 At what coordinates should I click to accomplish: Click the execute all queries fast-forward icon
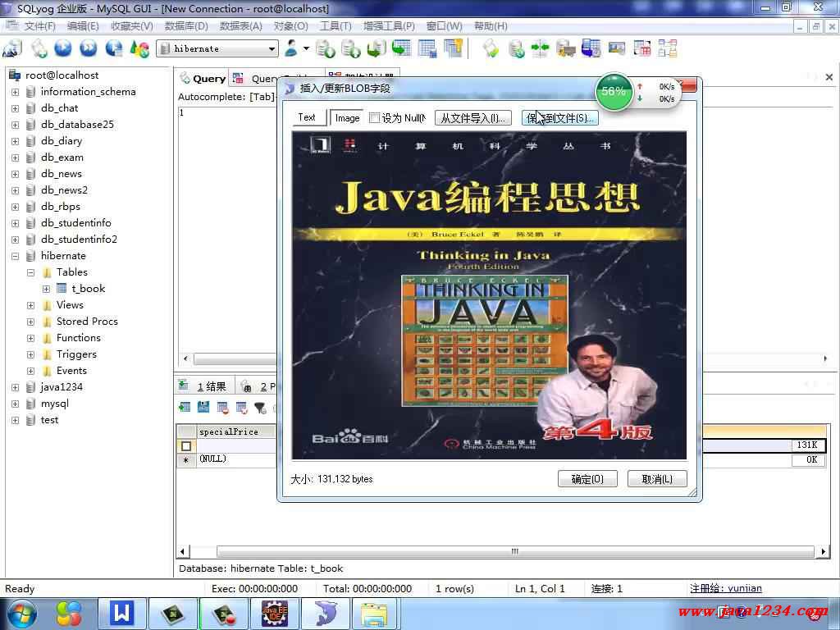89,48
